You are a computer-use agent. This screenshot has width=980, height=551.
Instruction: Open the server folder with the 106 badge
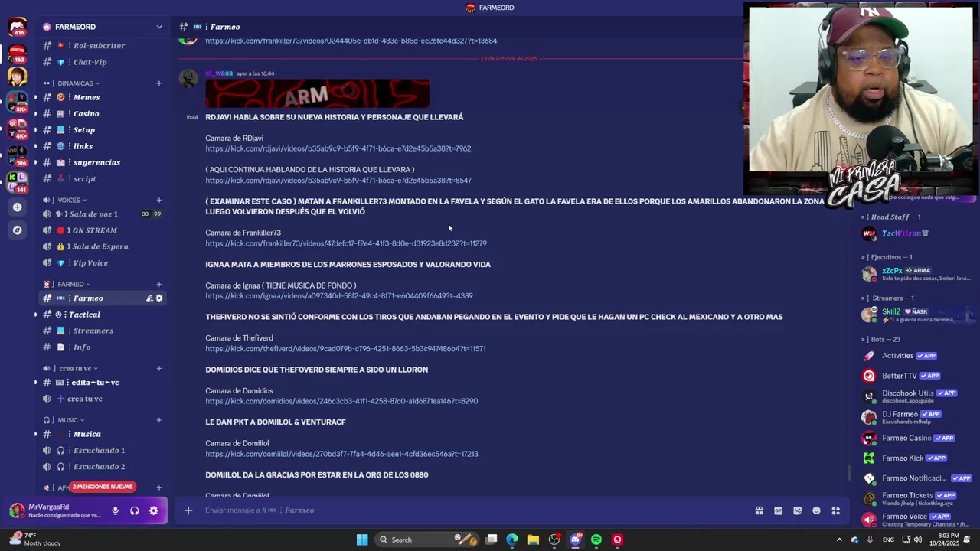[17, 155]
